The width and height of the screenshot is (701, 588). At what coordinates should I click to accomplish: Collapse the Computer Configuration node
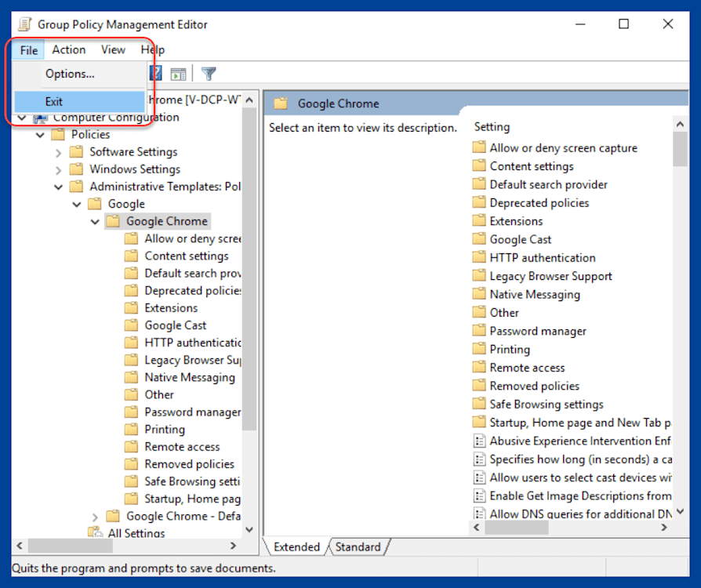click(21, 116)
